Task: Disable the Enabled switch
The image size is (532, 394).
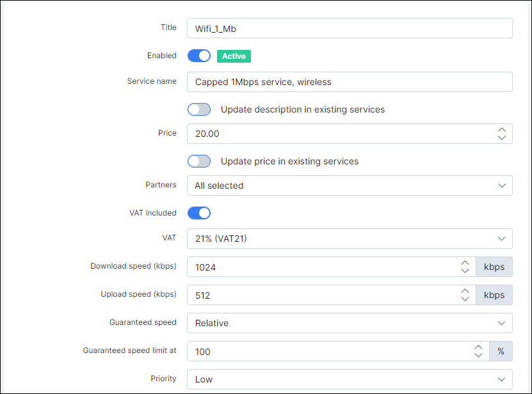Action: (x=198, y=56)
